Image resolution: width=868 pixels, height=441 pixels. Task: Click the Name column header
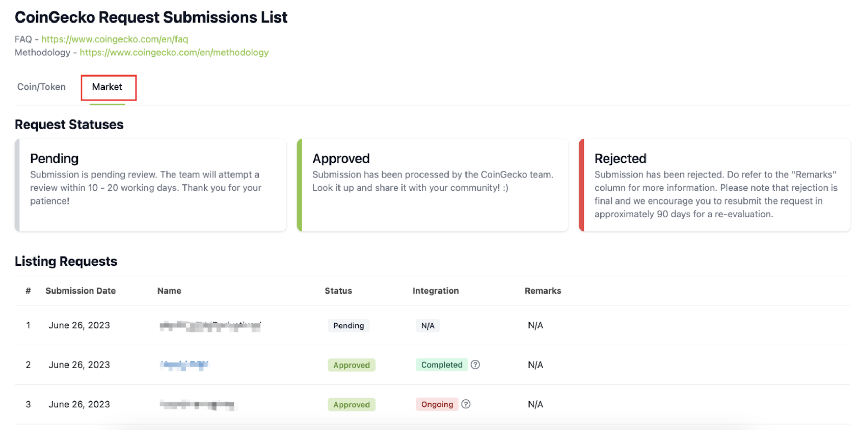click(x=169, y=291)
